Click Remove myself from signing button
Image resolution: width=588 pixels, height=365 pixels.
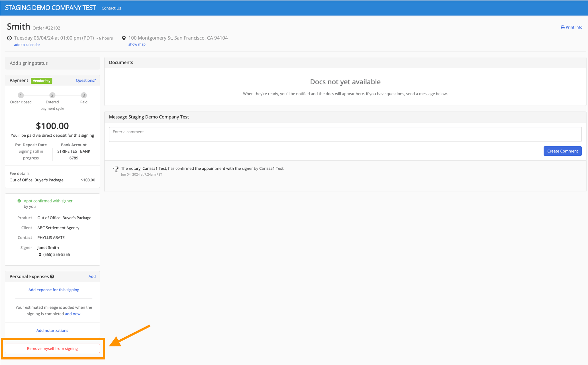coord(52,348)
